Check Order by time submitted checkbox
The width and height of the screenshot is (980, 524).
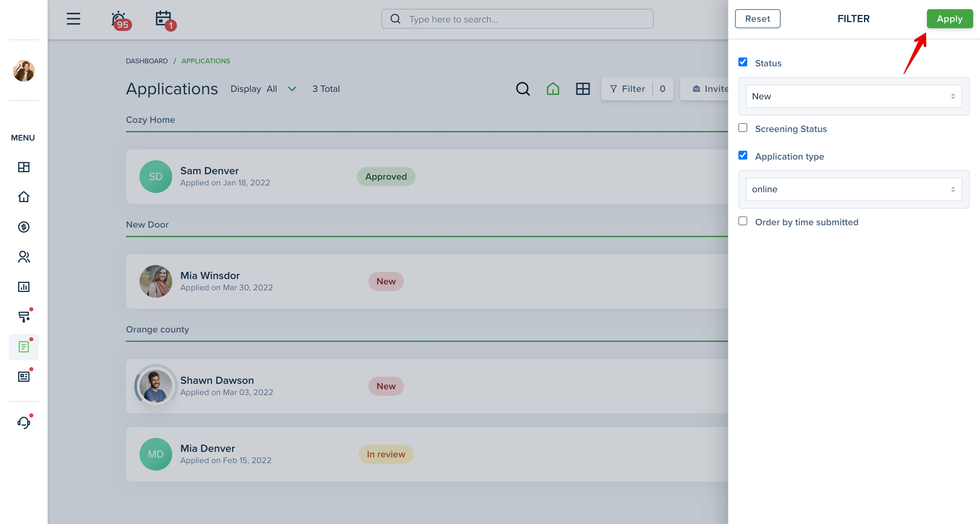point(742,221)
